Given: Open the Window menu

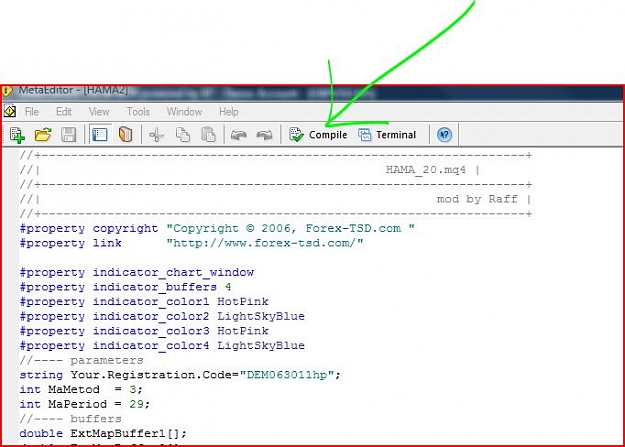Looking at the screenshot, I should [184, 112].
